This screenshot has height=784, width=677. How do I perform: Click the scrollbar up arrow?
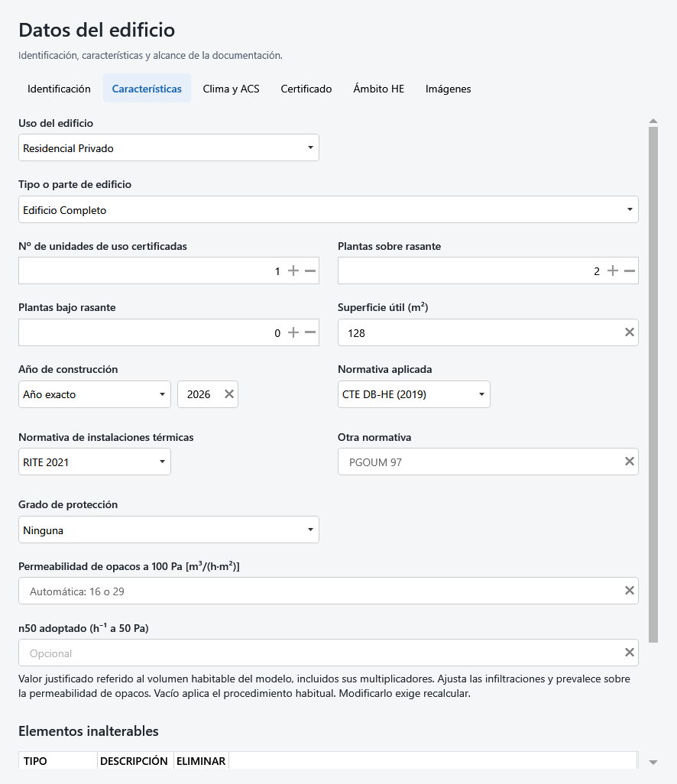[x=653, y=121]
